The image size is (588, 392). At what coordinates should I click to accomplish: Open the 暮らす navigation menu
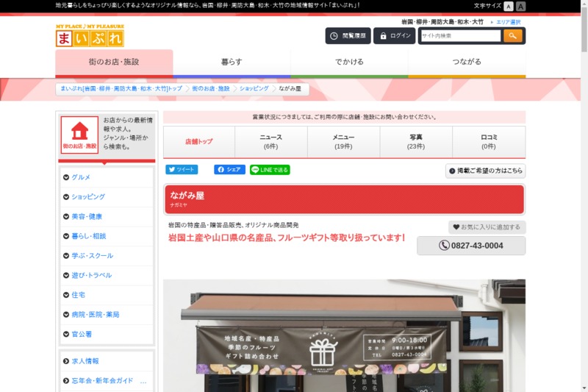(x=232, y=62)
